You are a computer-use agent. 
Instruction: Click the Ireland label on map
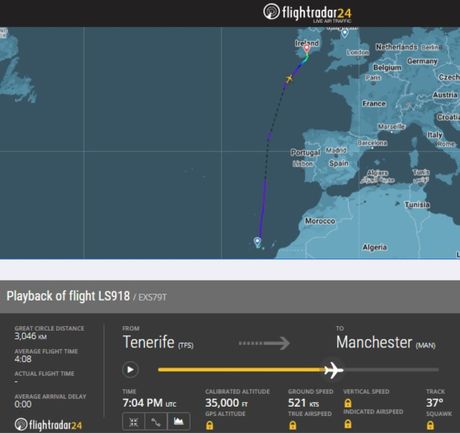[307, 43]
